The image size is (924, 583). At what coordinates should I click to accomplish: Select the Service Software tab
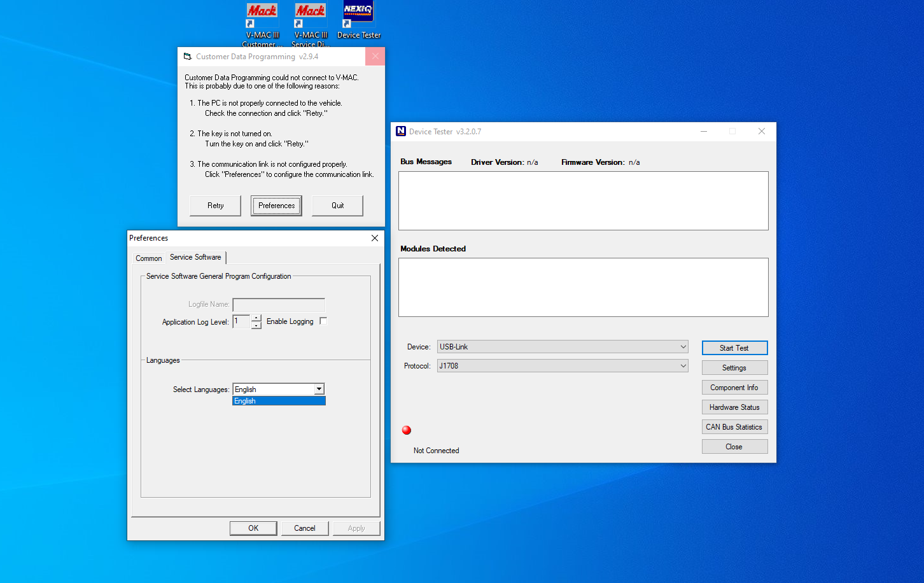point(195,257)
